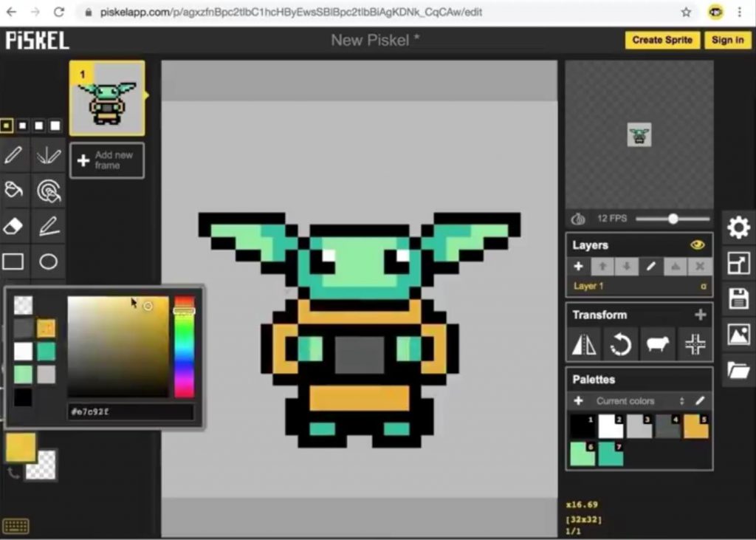Screen dimensions: 756x540
Task: Select the Eraser tool
Action: tap(13, 226)
